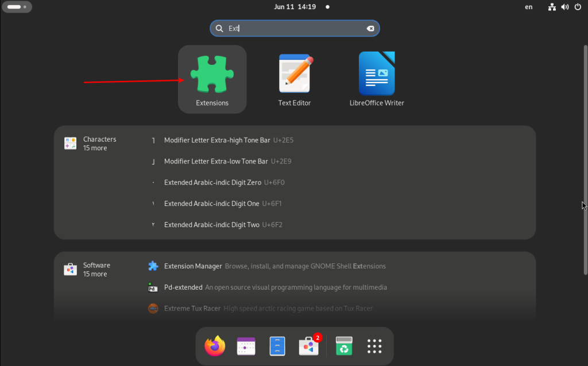Click the Activities workspace indicator pill
Image resolution: width=588 pixels, height=366 pixels.
click(17, 7)
